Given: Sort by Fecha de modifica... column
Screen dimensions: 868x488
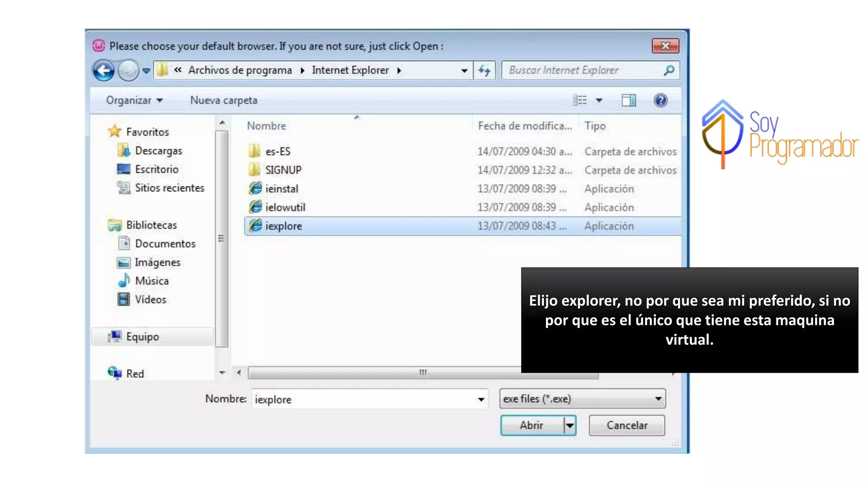Looking at the screenshot, I should [525, 126].
